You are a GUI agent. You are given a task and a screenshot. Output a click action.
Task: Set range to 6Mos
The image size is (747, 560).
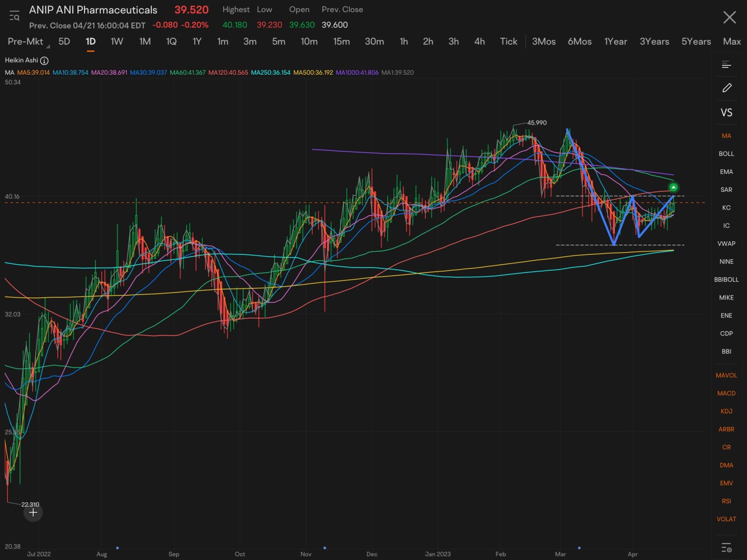[x=579, y=42]
